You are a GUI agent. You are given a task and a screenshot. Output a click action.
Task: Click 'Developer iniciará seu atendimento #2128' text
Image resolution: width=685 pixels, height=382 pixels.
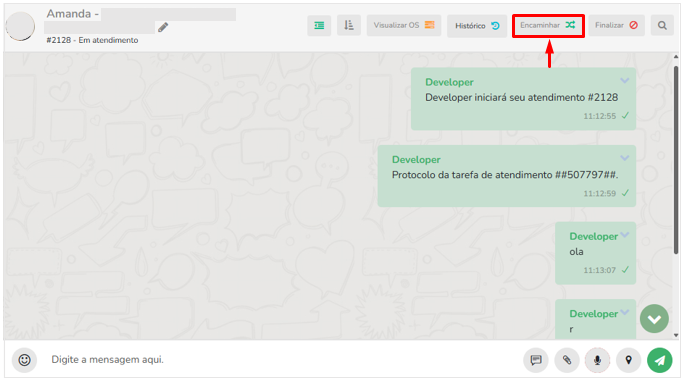tap(521, 97)
